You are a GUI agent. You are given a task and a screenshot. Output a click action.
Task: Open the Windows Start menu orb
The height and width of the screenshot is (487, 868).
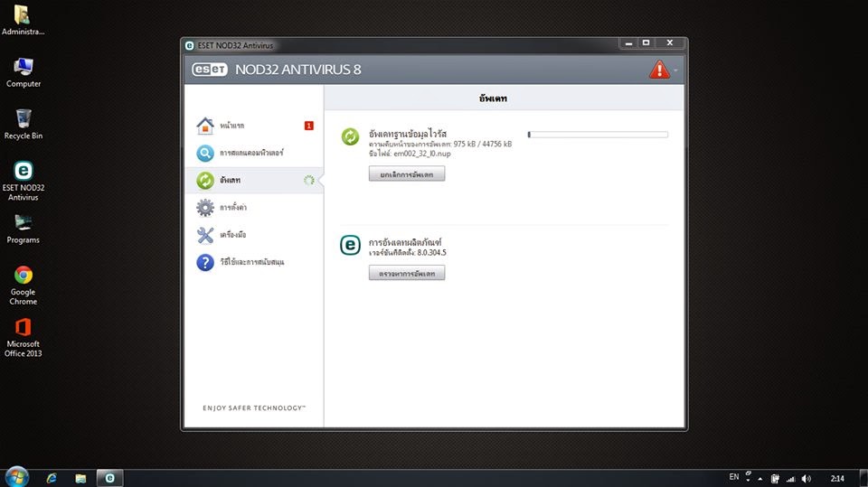(x=16, y=478)
